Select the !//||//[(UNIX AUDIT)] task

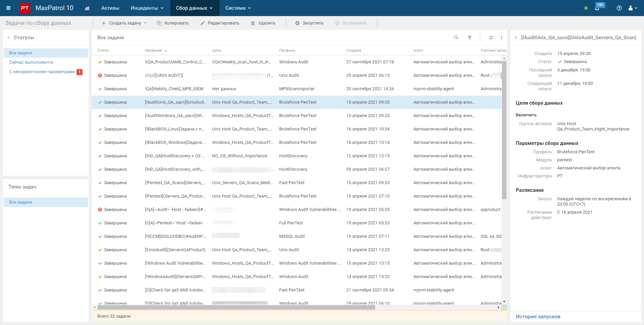tap(297, 75)
